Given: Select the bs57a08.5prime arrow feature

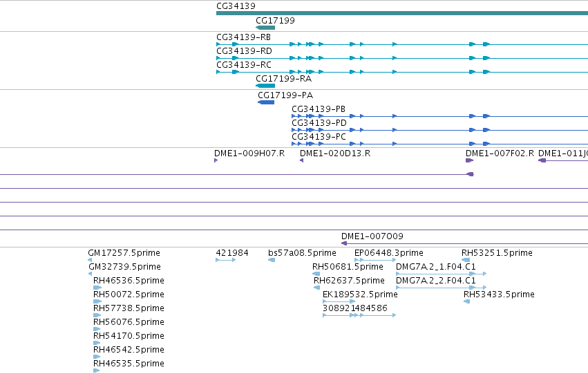Looking at the screenshot, I should pyautogui.click(x=272, y=260).
